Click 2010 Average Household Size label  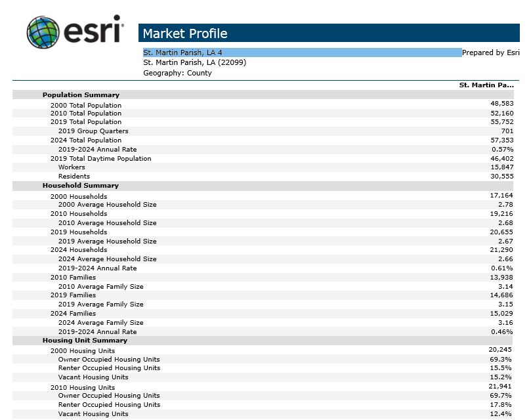pyautogui.click(x=108, y=223)
